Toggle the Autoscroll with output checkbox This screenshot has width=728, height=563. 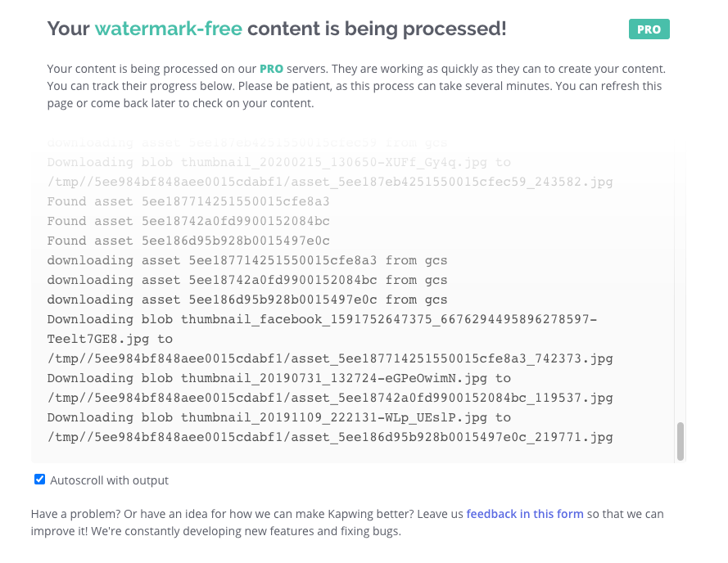(x=39, y=480)
